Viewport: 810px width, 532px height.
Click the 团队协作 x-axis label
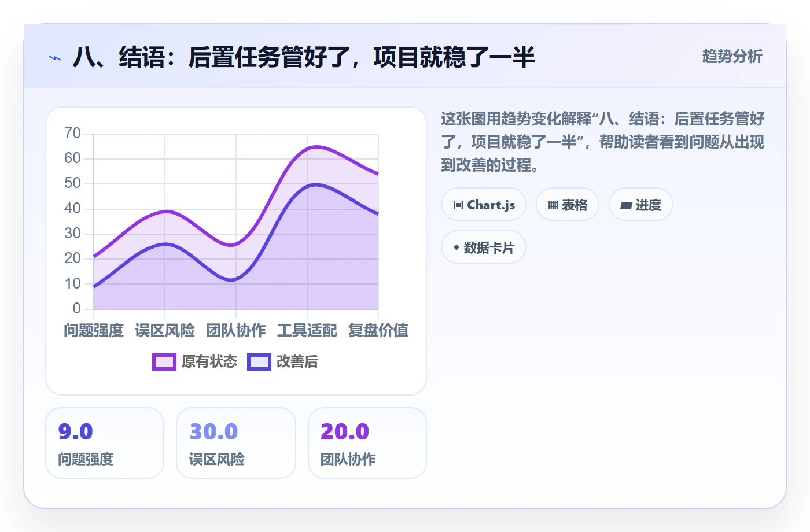coord(236,331)
